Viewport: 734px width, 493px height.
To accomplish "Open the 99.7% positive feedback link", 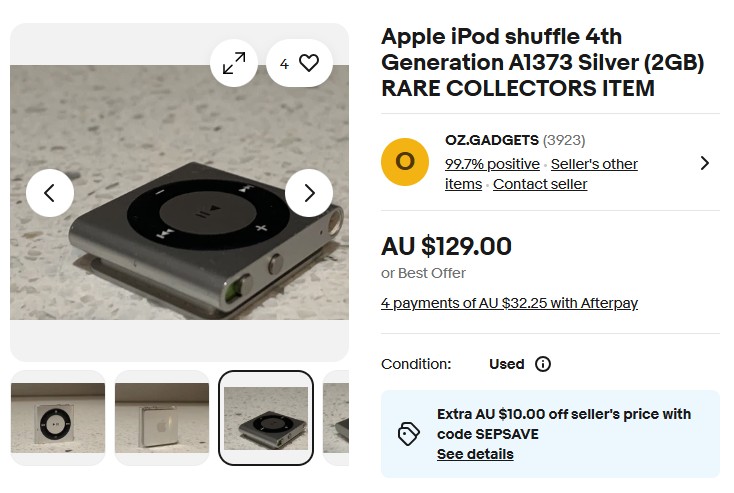I will tap(492, 164).
